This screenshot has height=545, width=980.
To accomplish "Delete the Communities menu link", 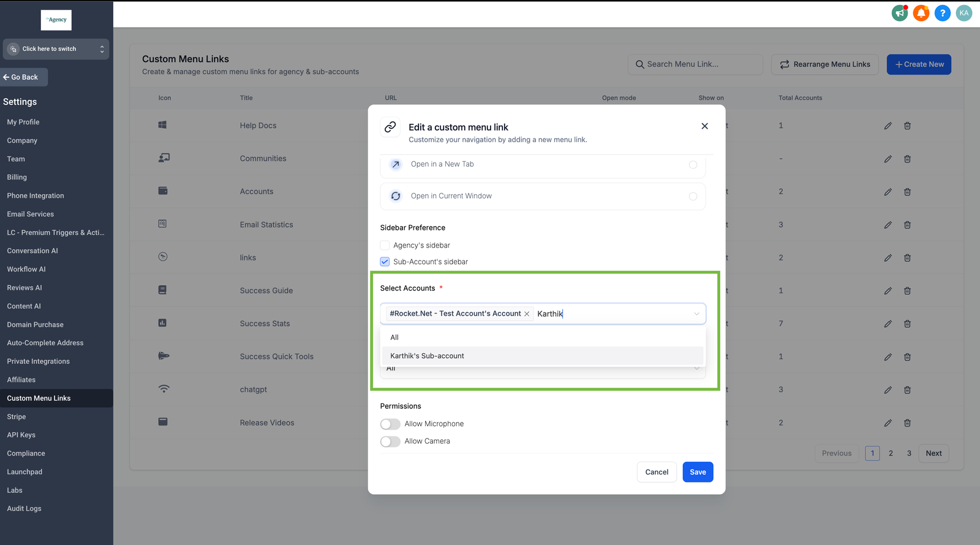I will pyautogui.click(x=907, y=159).
